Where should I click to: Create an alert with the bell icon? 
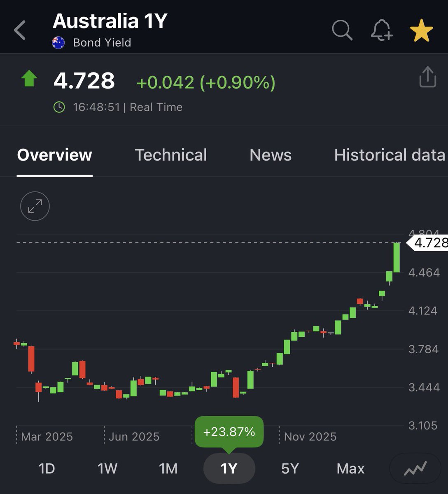coord(382,30)
